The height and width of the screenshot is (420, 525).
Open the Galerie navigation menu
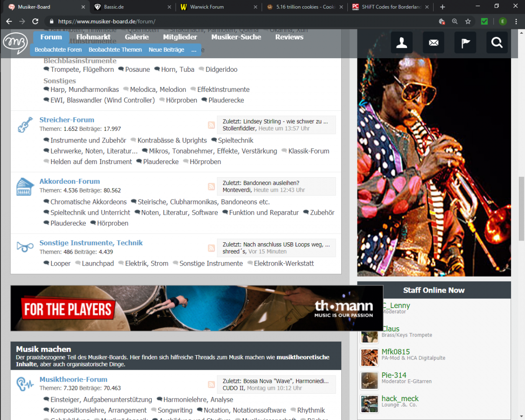pyautogui.click(x=137, y=37)
